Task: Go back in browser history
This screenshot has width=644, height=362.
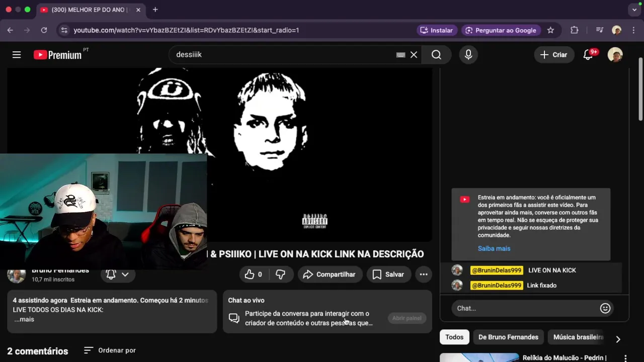Action: pos(10,30)
